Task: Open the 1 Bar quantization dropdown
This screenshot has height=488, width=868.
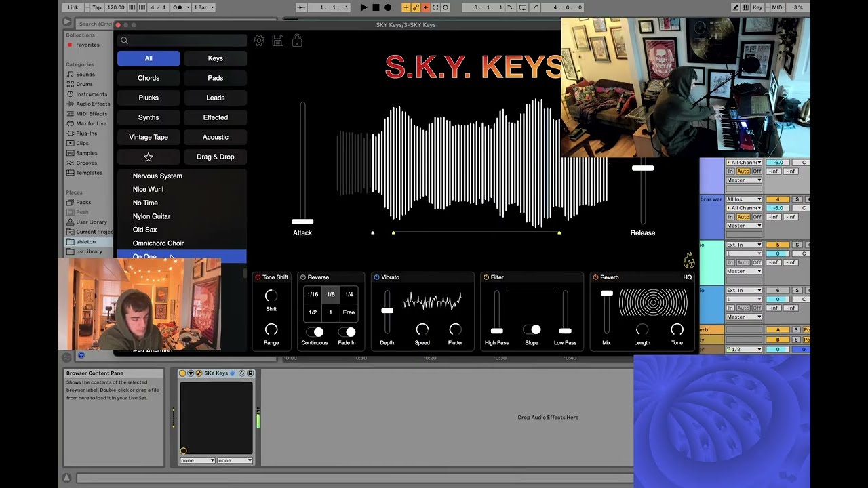Action: click(203, 7)
